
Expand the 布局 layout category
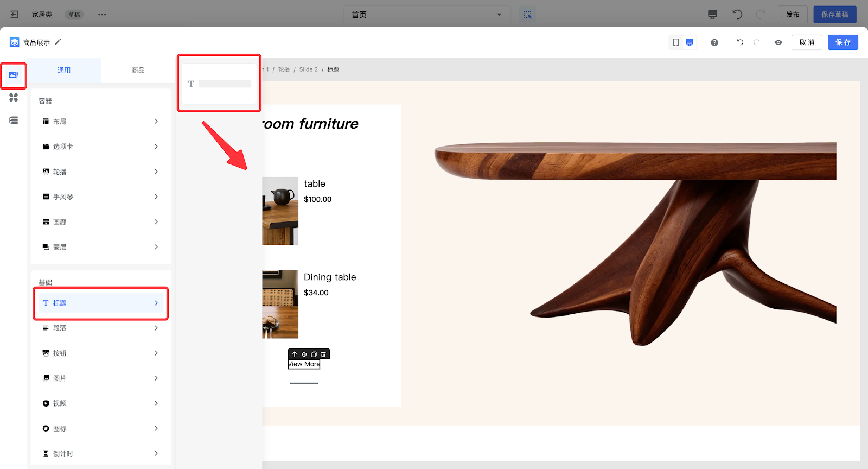point(101,122)
